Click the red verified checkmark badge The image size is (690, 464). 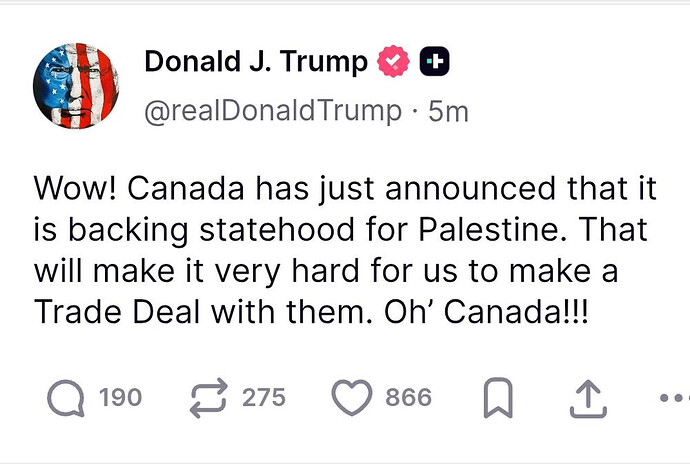click(x=391, y=63)
